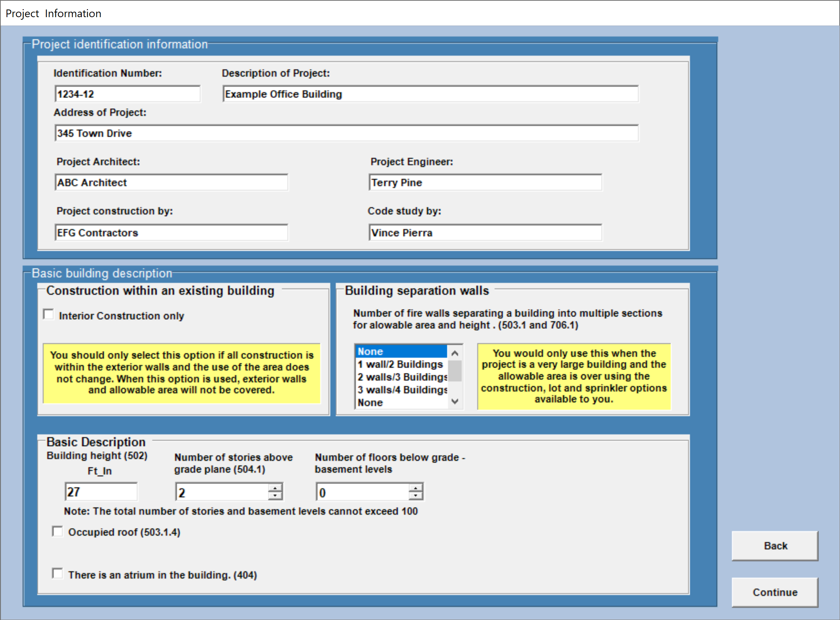The width and height of the screenshot is (840, 620).
Task: Enable the Interior Construction only checkbox
Action: pyautogui.click(x=49, y=315)
